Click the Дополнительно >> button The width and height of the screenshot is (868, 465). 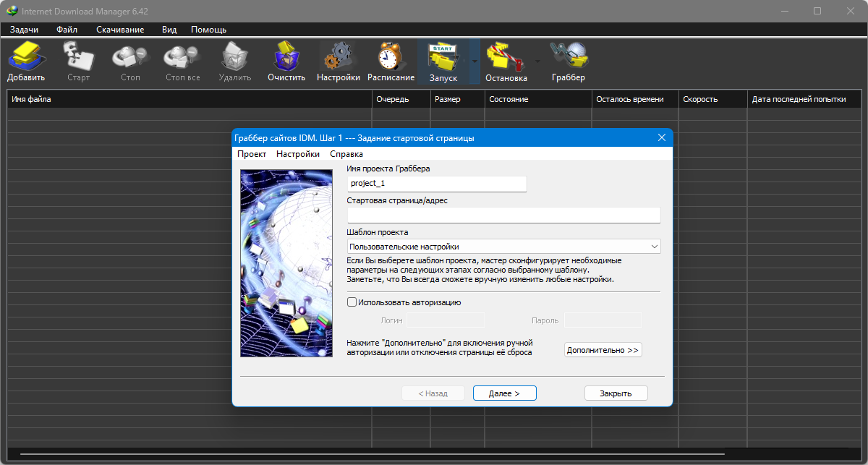[x=603, y=350]
